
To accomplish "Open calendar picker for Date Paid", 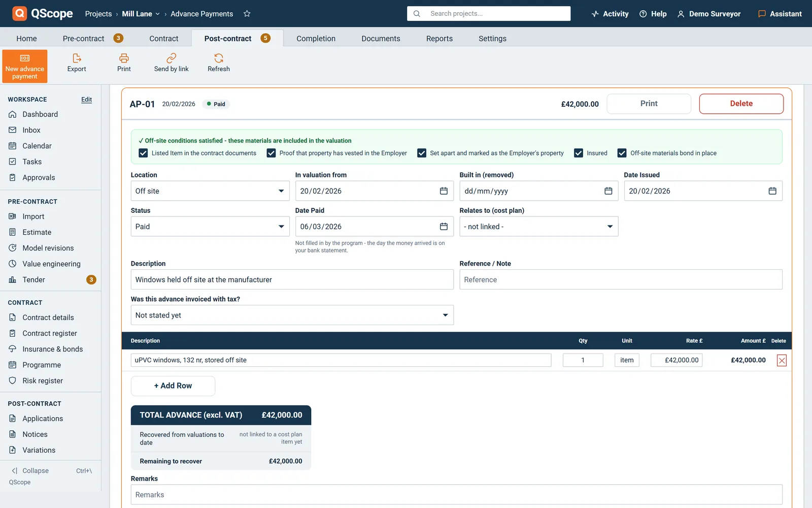I will (x=444, y=227).
